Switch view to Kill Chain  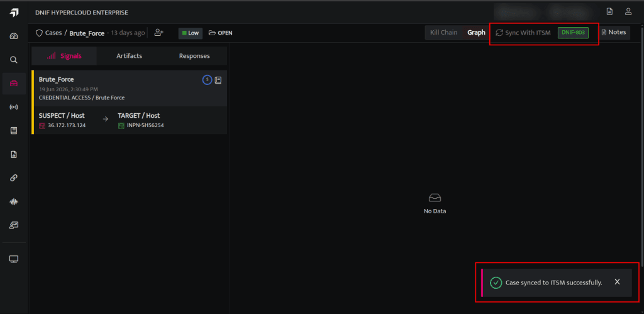443,33
